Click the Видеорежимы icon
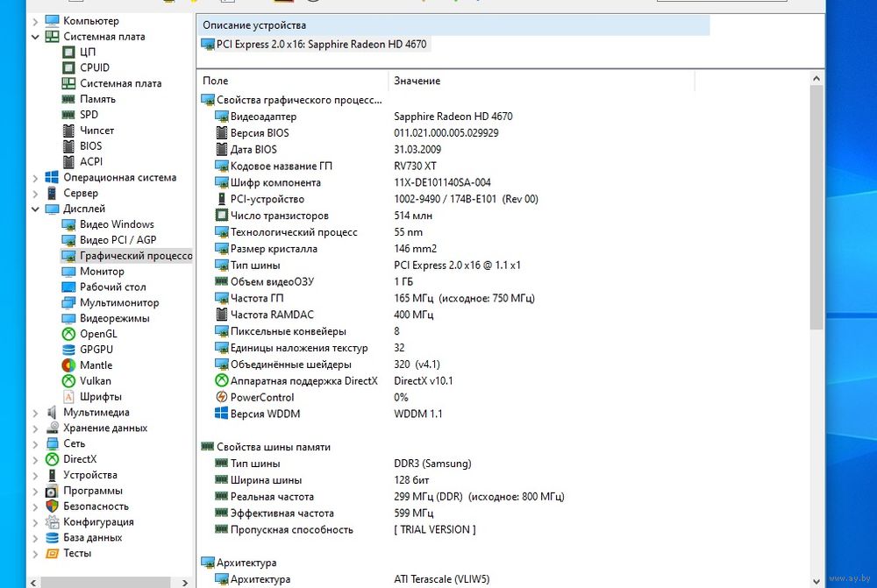This screenshot has width=877, height=588. click(68, 318)
